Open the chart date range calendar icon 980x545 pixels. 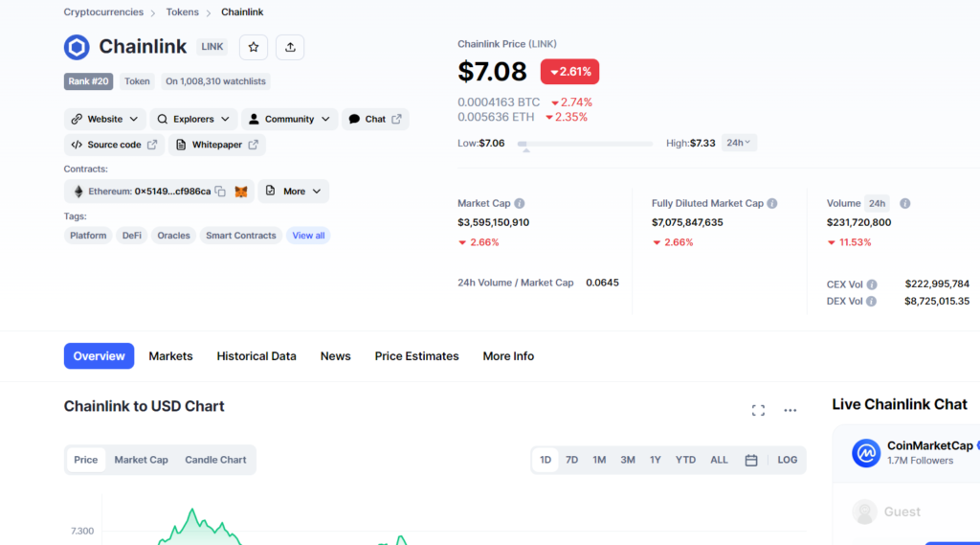(751, 460)
